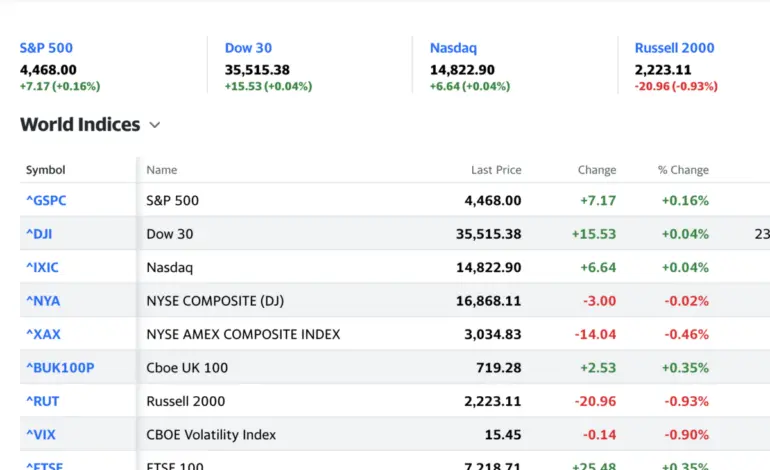Select the -0.14 change cell
This screenshot has height=470, width=770.
(x=599, y=435)
